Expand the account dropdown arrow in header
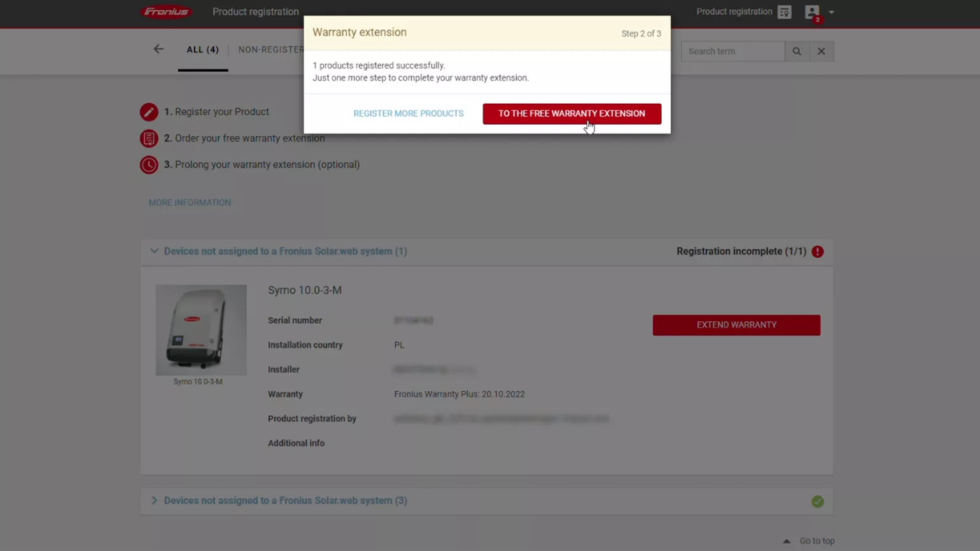The height and width of the screenshot is (551, 980). [831, 12]
